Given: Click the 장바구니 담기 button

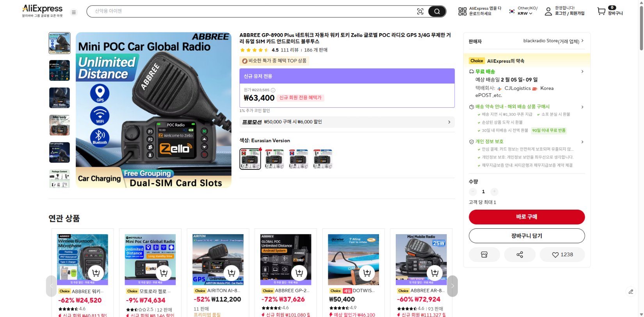Looking at the screenshot, I should 527,236.
